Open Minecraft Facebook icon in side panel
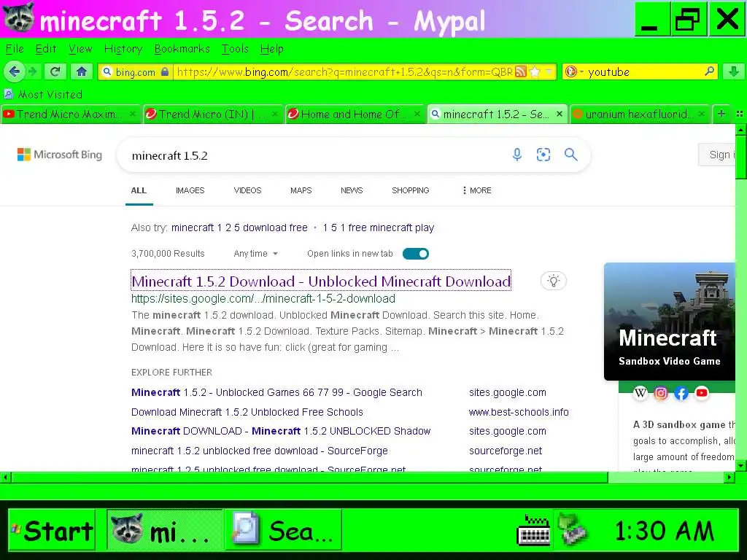Screen dimensions: 747x560 (x=681, y=393)
